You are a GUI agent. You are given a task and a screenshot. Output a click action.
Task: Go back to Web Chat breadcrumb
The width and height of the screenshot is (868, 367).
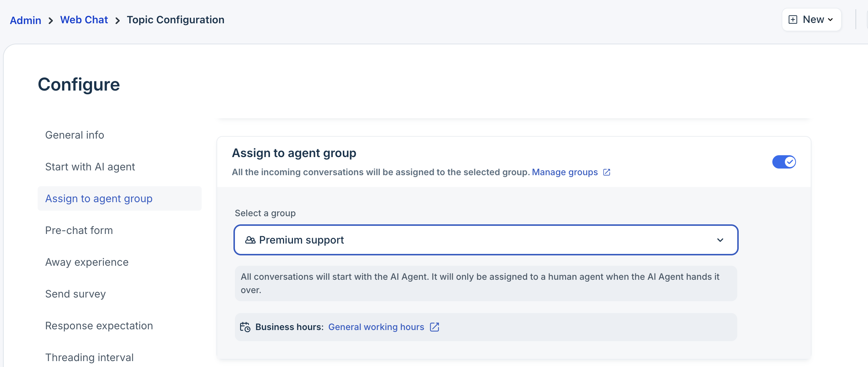pos(84,20)
